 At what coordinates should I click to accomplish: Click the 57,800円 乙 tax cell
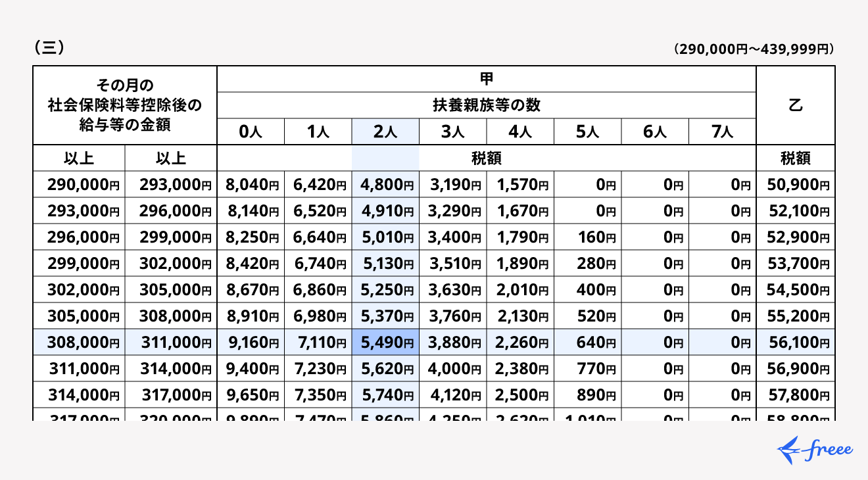pyautogui.click(x=796, y=395)
